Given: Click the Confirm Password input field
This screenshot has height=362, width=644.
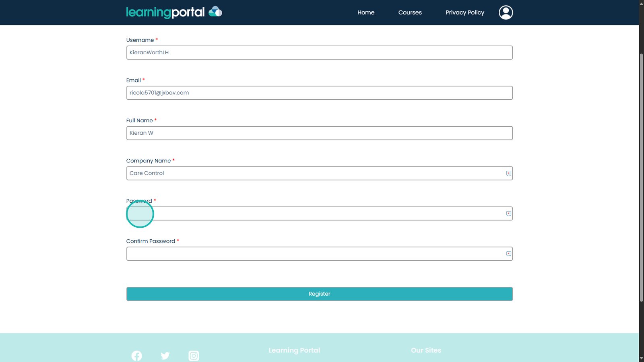Looking at the screenshot, I should pos(314,254).
